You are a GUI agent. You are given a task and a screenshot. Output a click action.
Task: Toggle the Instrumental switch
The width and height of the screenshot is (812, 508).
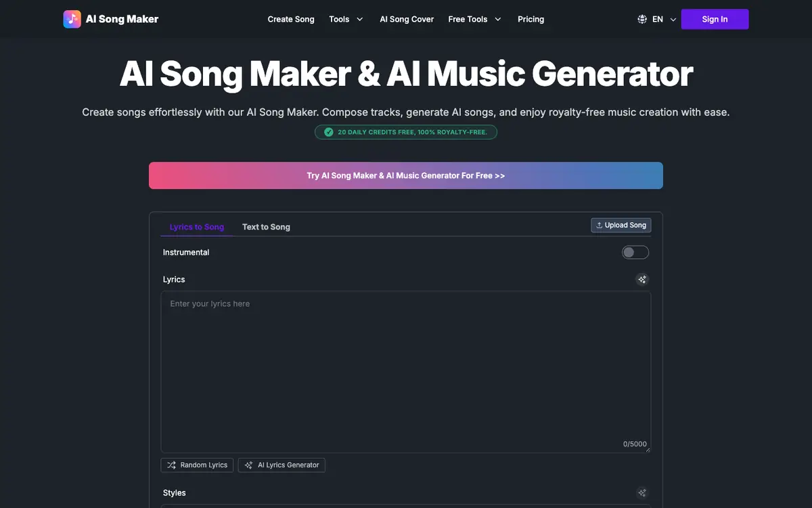(635, 252)
